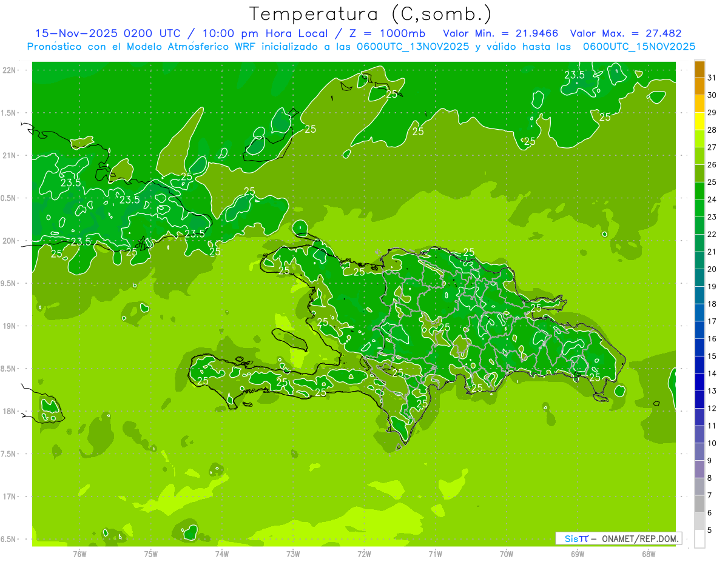The image size is (728, 562).
Task: Click the "76W" longitude label
Action: [80, 554]
